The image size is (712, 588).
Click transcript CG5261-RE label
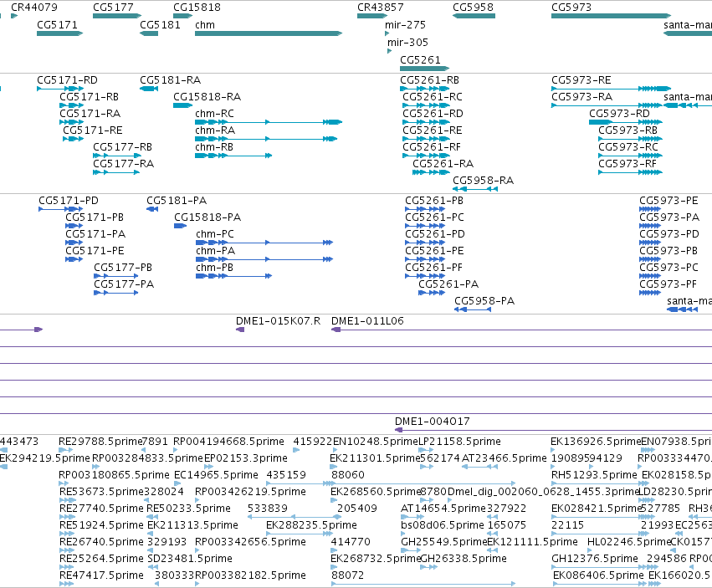click(x=433, y=130)
